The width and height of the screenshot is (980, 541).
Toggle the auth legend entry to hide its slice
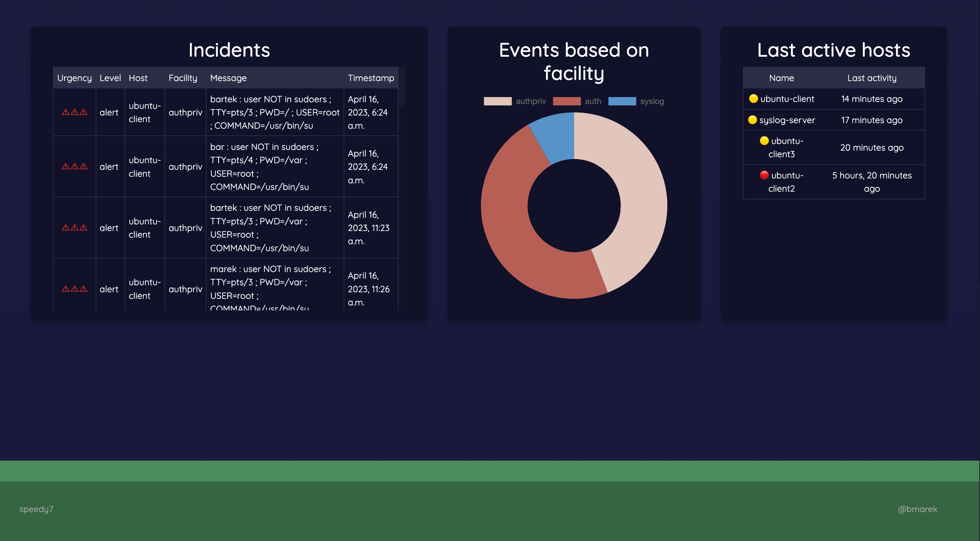[593, 101]
